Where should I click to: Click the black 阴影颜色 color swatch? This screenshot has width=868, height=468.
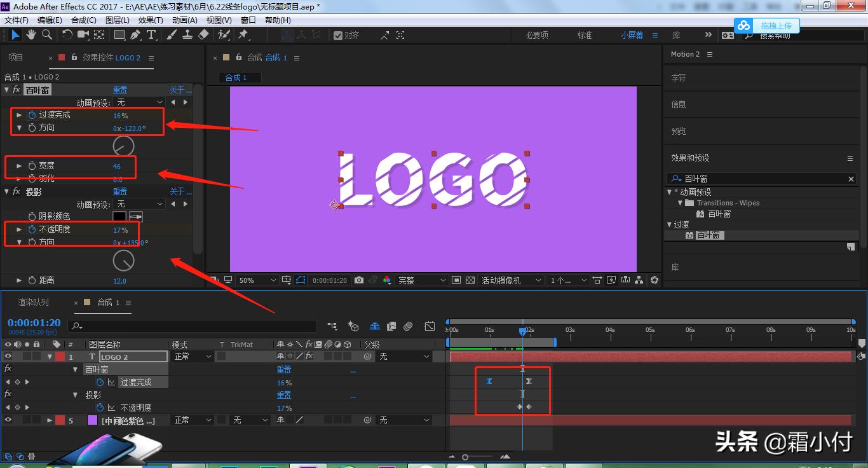(x=119, y=217)
